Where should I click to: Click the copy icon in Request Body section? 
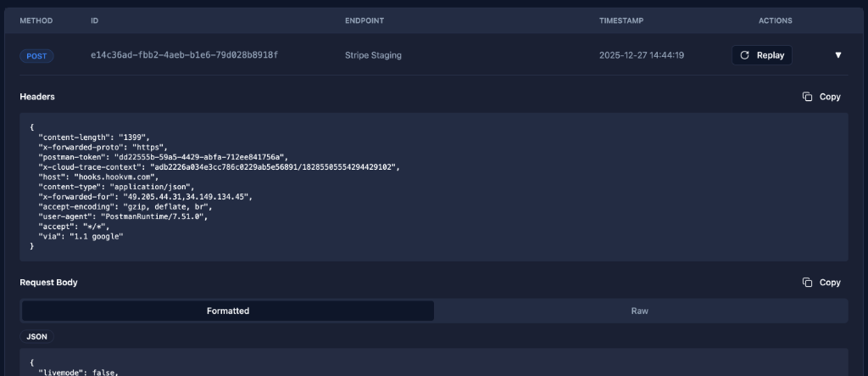(807, 283)
